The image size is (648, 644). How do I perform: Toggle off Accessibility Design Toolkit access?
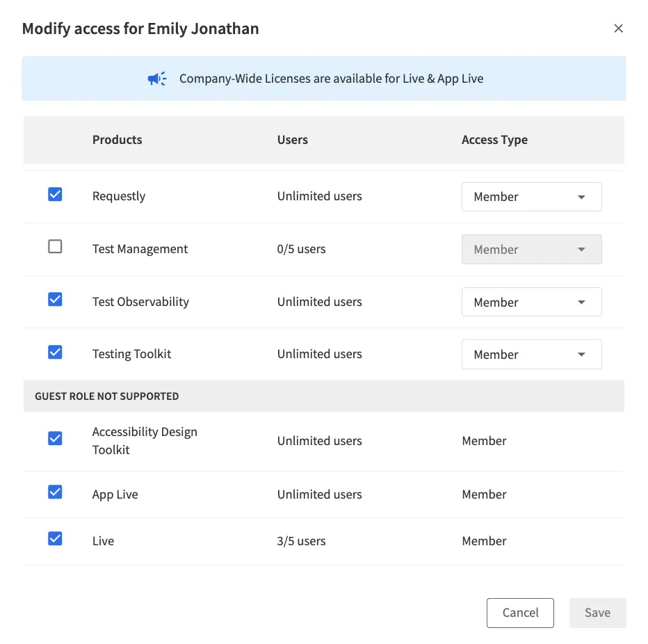tap(55, 438)
